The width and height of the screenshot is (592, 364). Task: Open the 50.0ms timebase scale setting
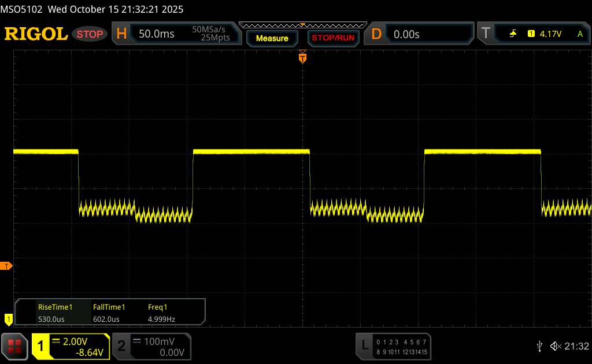pyautogui.click(x=157, y=34)
